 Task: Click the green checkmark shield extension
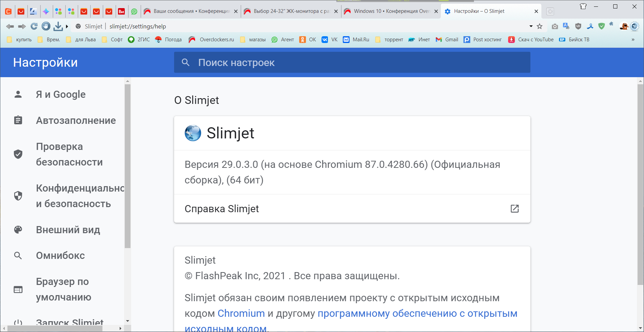pyautogui.click(x=601, y=26)
